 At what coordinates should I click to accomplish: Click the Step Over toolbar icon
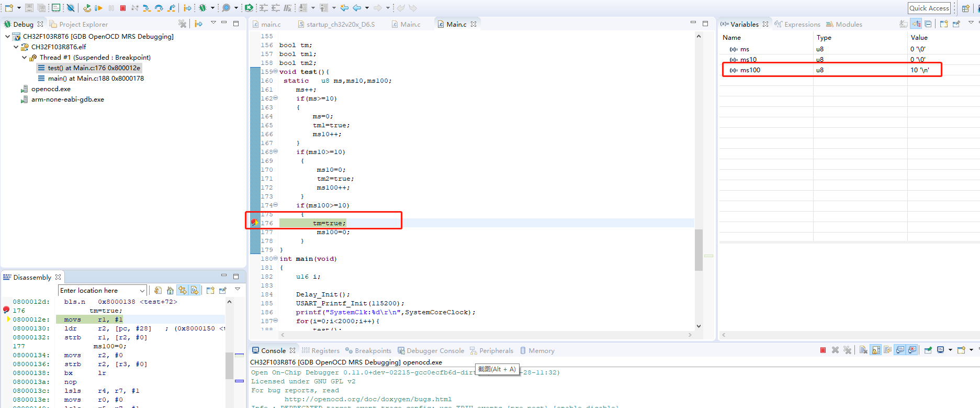coord(159,8)
